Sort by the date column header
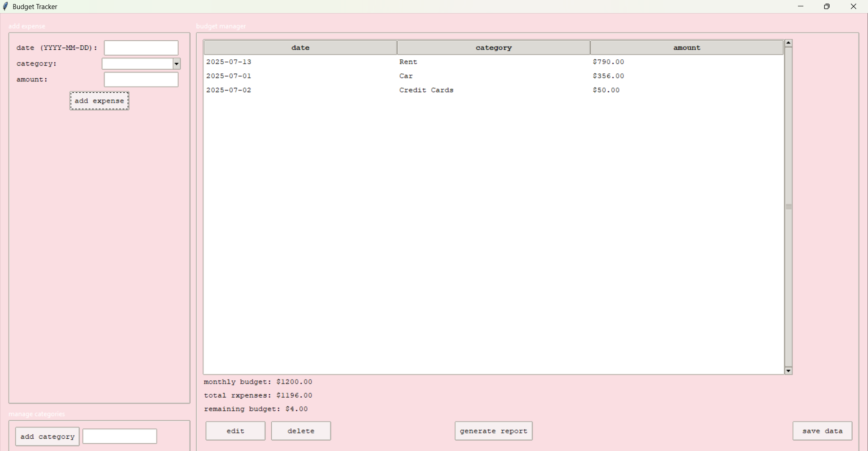 pos(301,47)
